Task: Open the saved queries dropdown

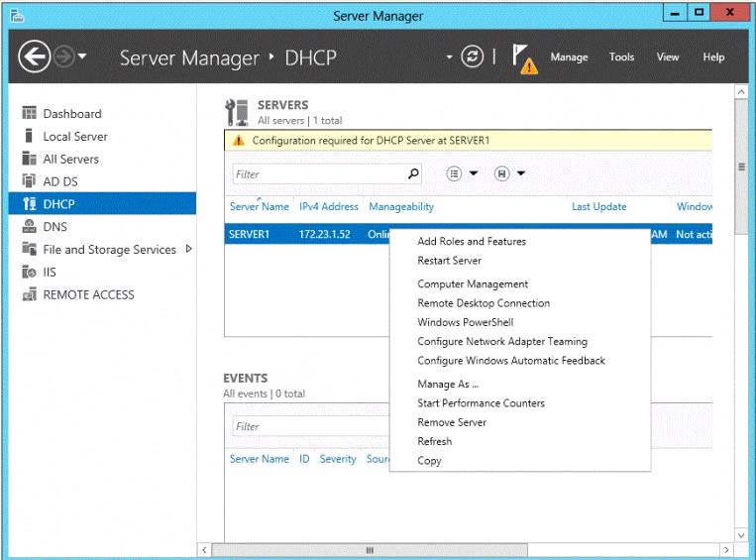Action: click(509, 173)
